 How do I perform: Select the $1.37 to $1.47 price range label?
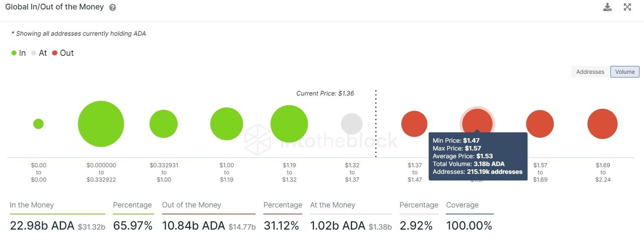[414, 172]
